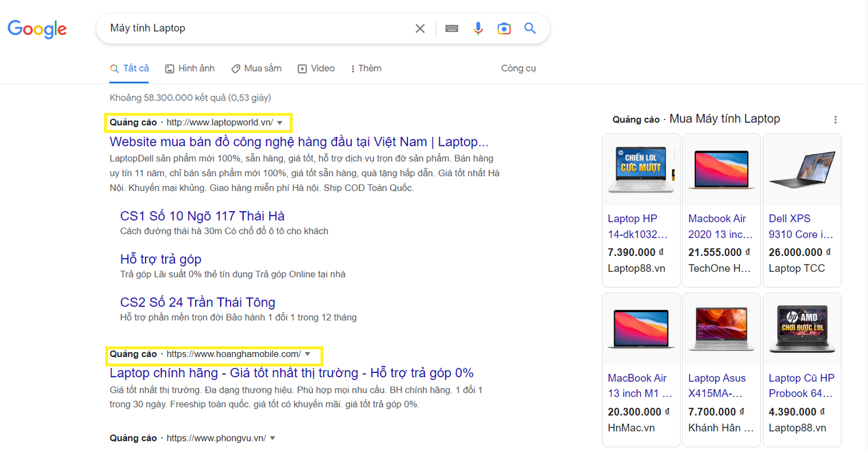Screen dimensions: 868x451
Task: Click the 4.390.000 đ price
Action: [x=797, y=412]
